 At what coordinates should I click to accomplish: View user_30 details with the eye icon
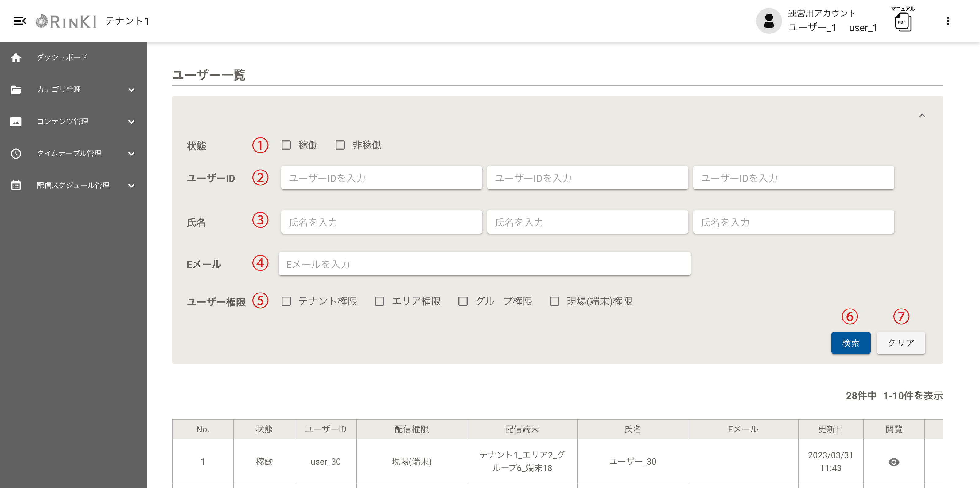894,462
